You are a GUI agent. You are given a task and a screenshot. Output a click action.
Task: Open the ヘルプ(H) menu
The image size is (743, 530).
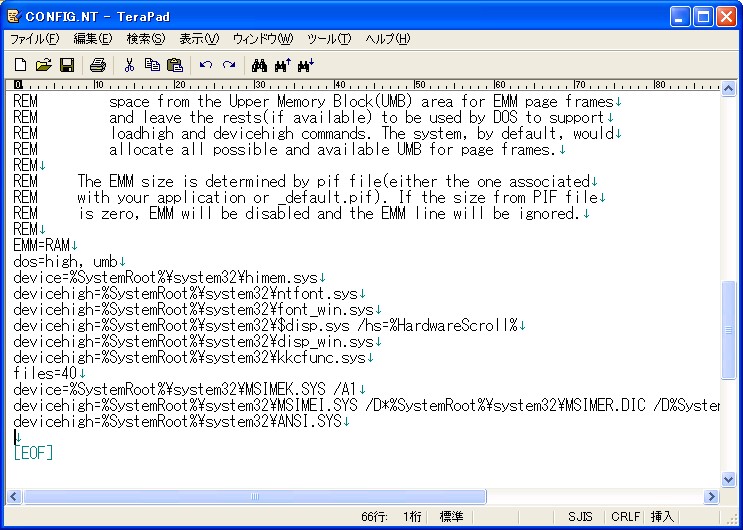pos(388,39)
